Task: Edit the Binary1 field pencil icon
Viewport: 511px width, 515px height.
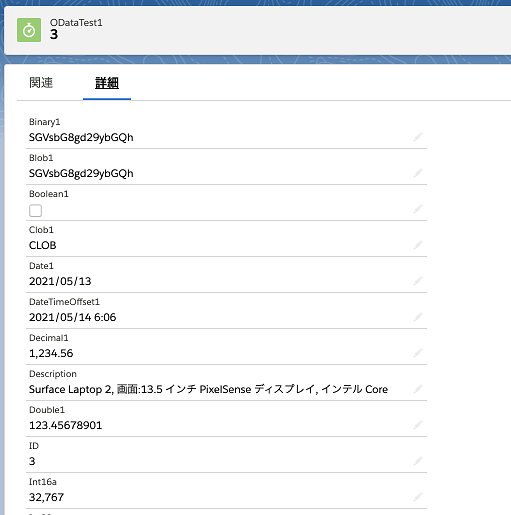Action: (418, 137)
